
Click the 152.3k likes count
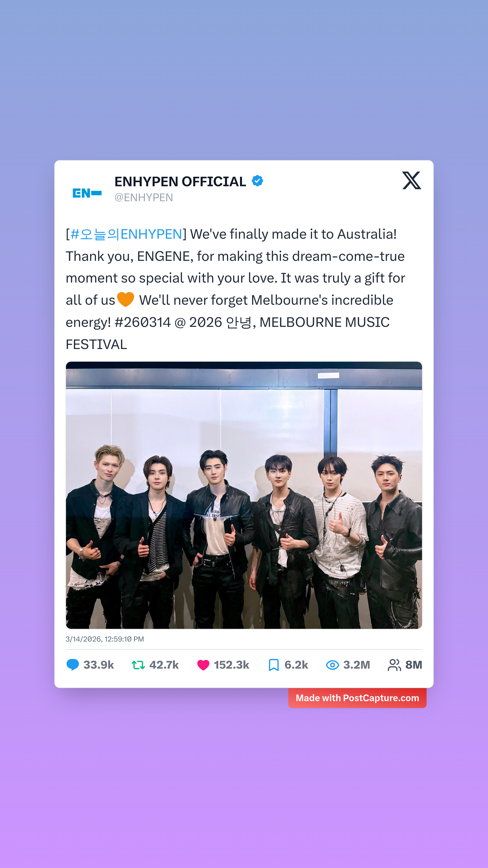pos(232,665)
